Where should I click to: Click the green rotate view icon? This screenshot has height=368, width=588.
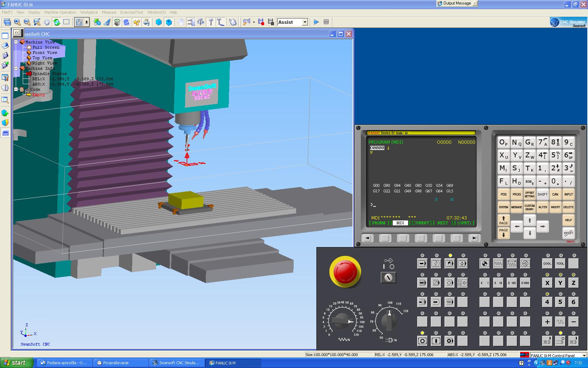(x=57, y=22)
